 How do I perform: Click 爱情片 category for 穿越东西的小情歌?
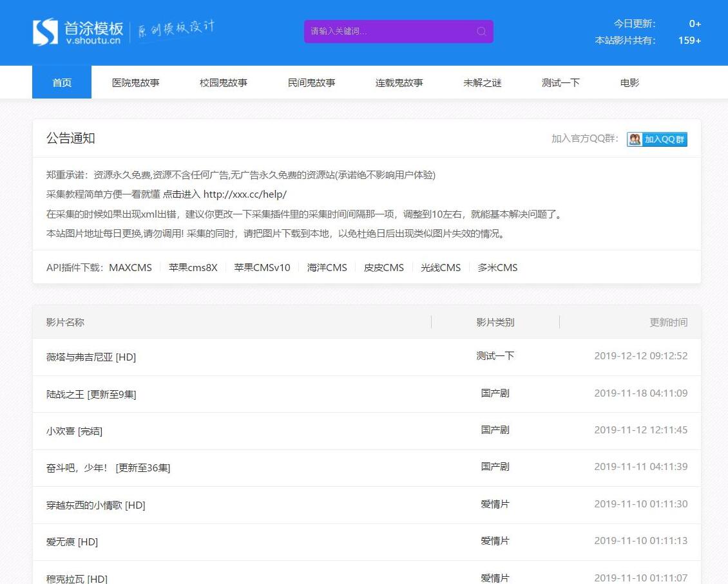(495, 504)
